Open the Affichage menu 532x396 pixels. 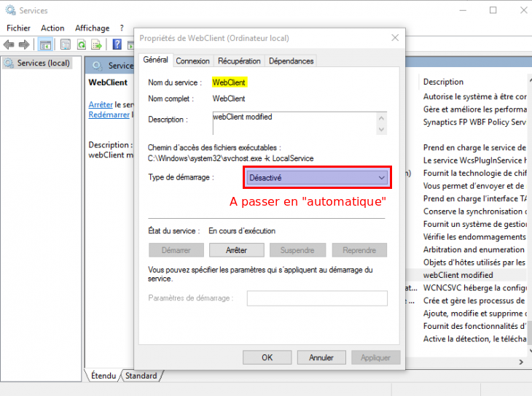(x=92, y=28)
